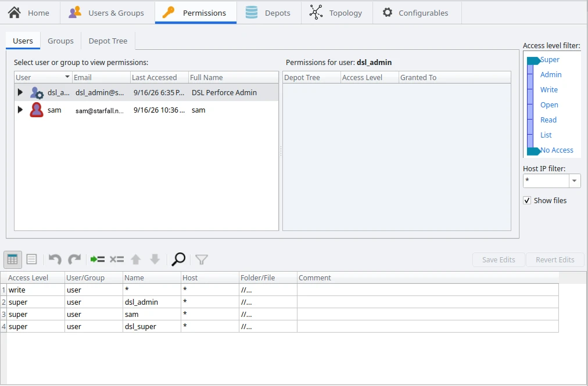Viewport: 588px width, 386px height.
Task: Click the orange Permissions key icon
Action: (168, 12)
